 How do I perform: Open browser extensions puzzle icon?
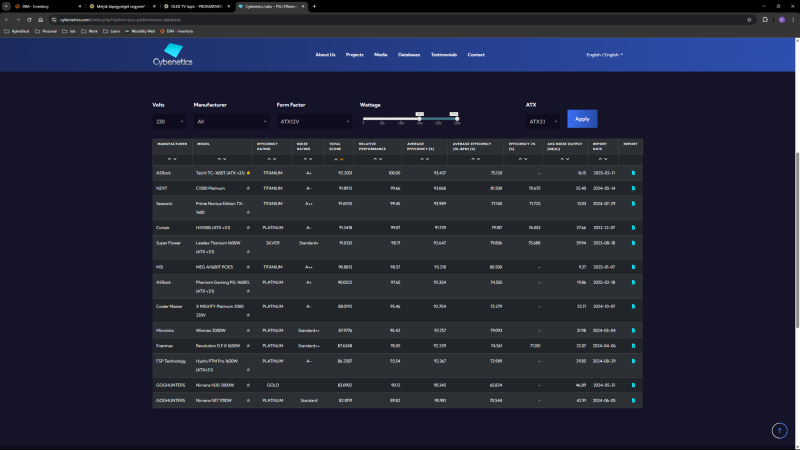pyautogui.click(x=765, y=20)
